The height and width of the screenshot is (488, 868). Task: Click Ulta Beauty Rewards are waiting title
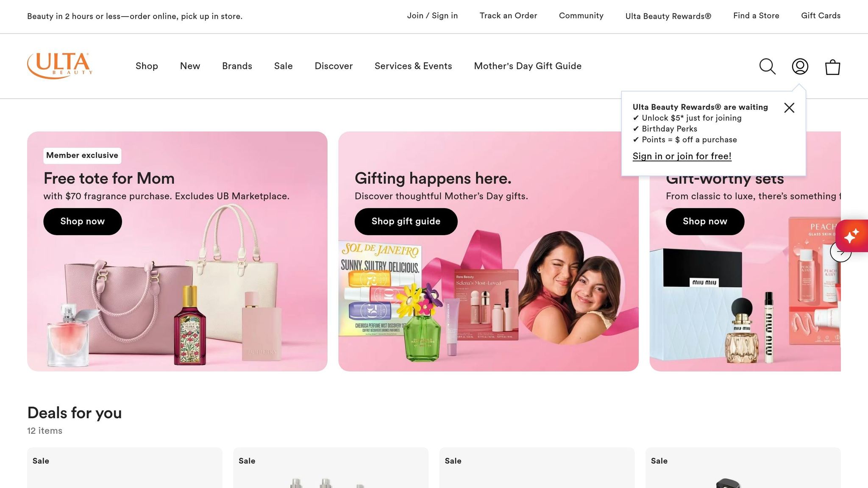[700, 107]
